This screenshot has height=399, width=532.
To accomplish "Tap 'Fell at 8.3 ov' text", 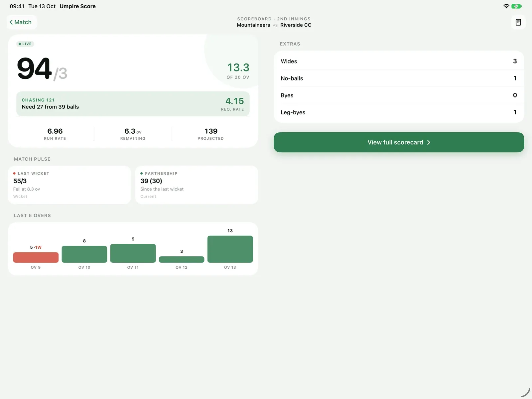I will [x=27, y=189].
